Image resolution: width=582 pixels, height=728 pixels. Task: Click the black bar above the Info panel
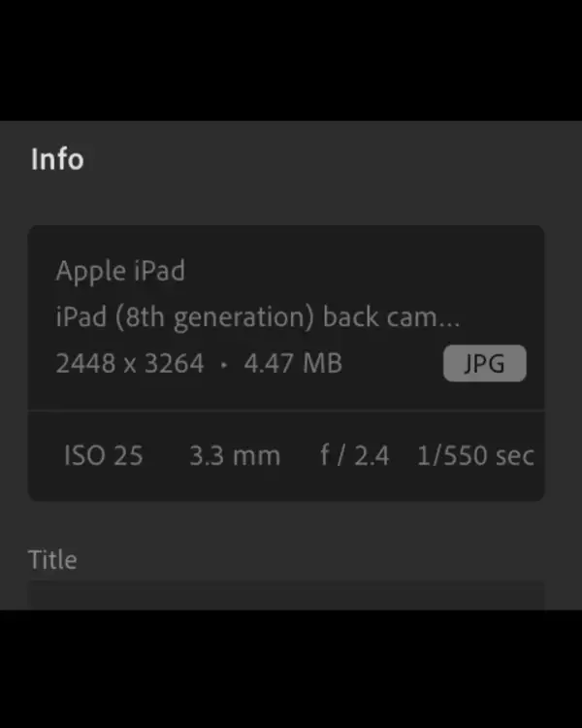click(291, 58)
